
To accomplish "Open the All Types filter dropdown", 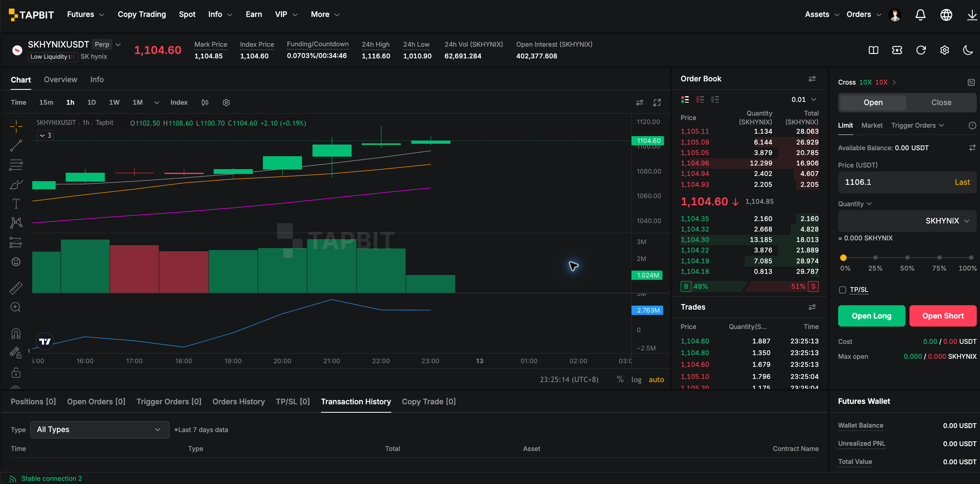I will pos(100,430).
